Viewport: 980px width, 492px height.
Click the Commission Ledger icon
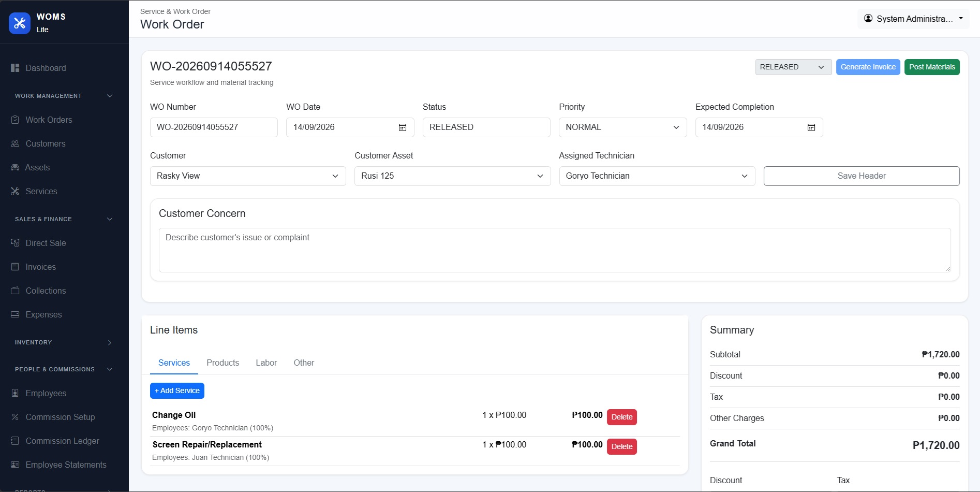pos(15,441)
